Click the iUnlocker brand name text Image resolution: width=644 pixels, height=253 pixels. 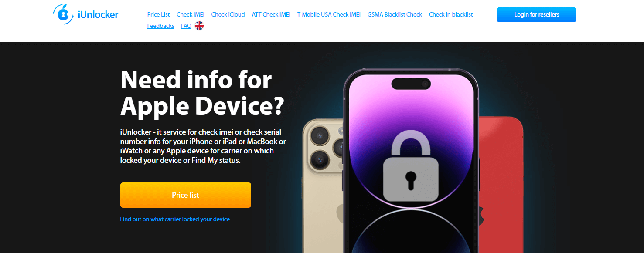[98, 14]
